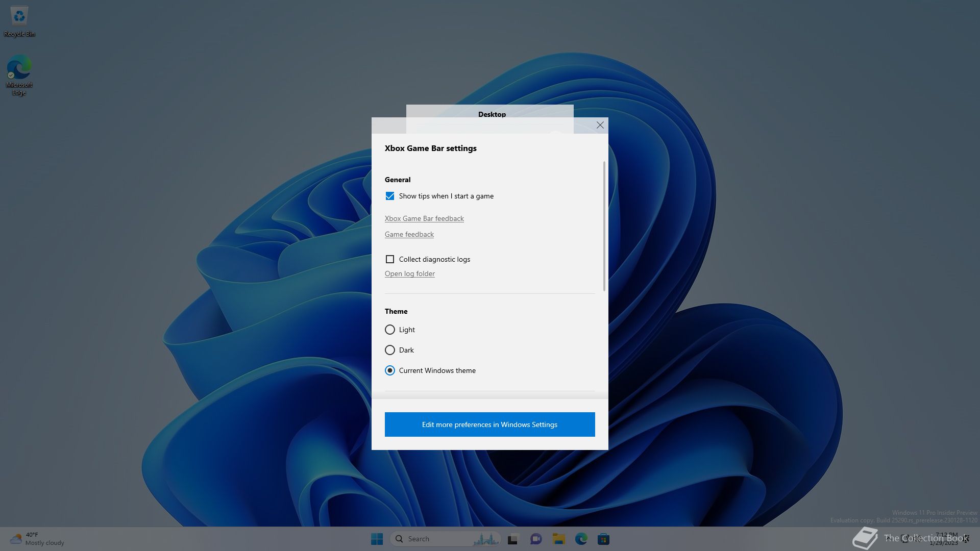Select the Light theme option
Screen dimensions: 980x551
point(390,330)
